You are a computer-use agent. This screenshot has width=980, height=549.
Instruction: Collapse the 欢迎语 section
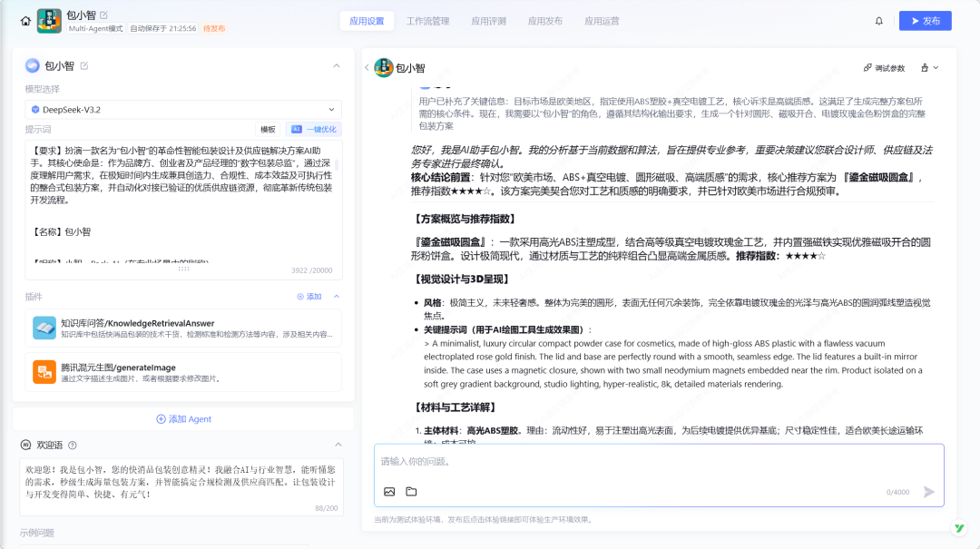(x=337, y=445)
